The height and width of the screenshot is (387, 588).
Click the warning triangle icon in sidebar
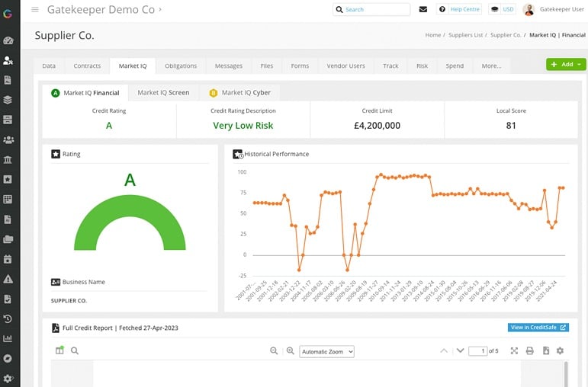[x=8, y=279]
